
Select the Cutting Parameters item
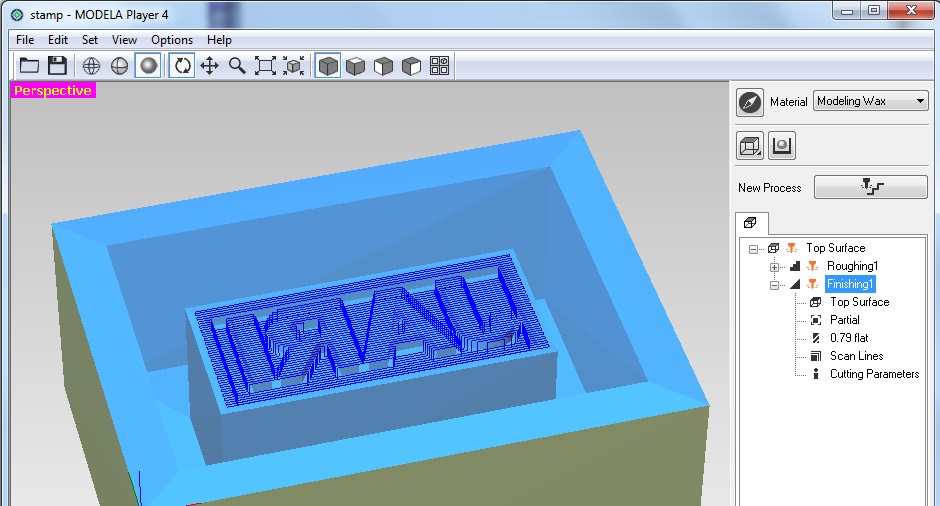(x=874, y=374)
